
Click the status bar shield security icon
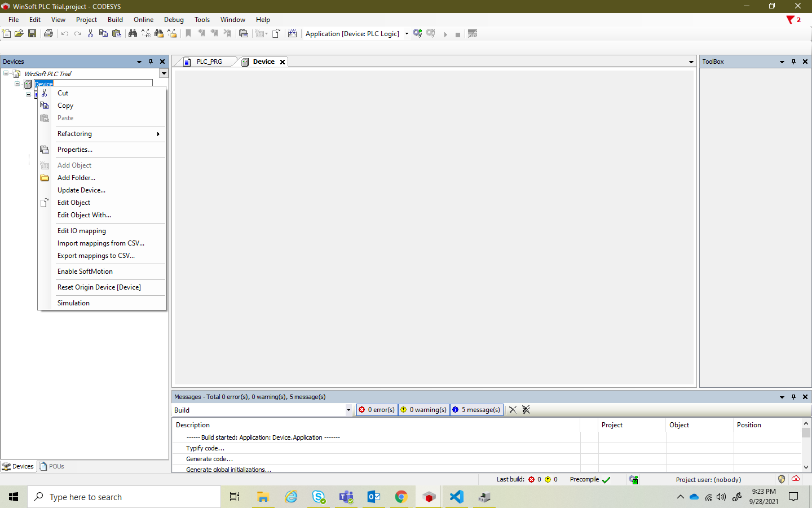782,479
